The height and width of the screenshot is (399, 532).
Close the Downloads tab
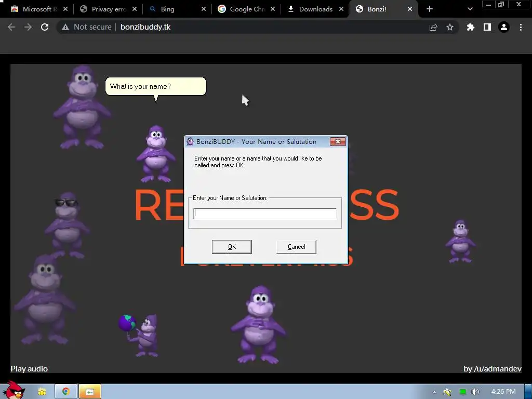point(341,9)
